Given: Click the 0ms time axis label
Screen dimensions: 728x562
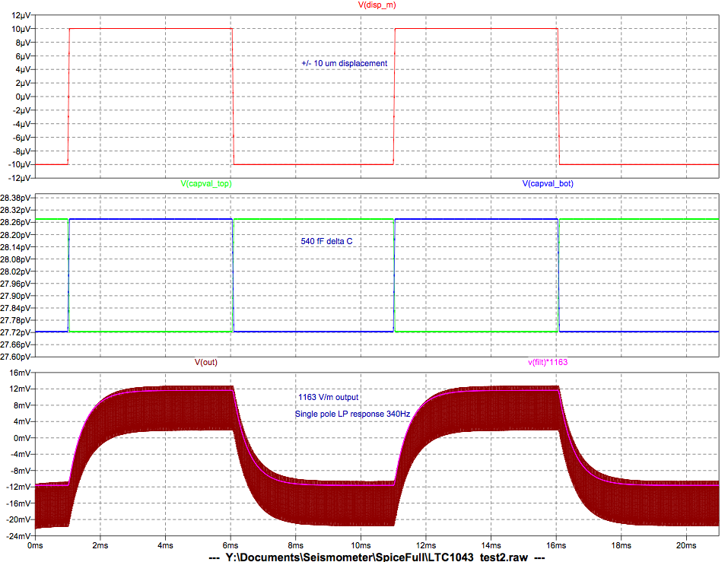Looking at the screenshot, I should pyautogui.click(x=35, y=545).
